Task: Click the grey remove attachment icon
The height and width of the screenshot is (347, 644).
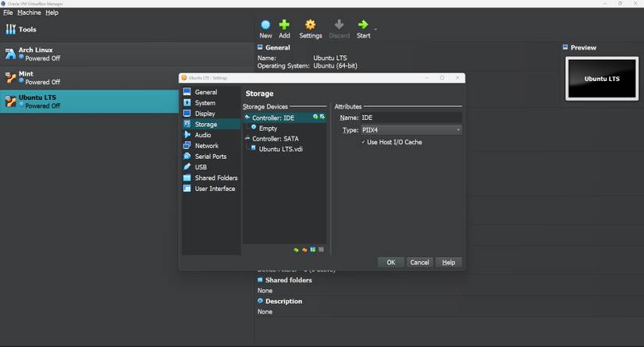Action: tap(321, 250)
